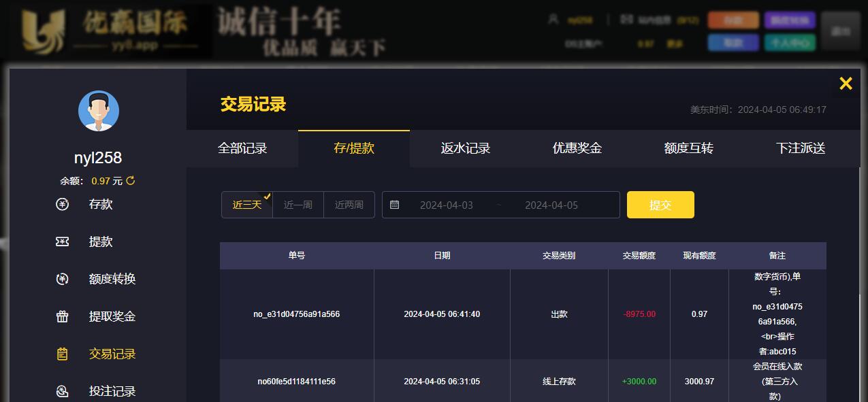The height and width of the screenshot is (402, 868).
Task: Click the 存款 deposit icon in sidebar
Action: point(62,204)
